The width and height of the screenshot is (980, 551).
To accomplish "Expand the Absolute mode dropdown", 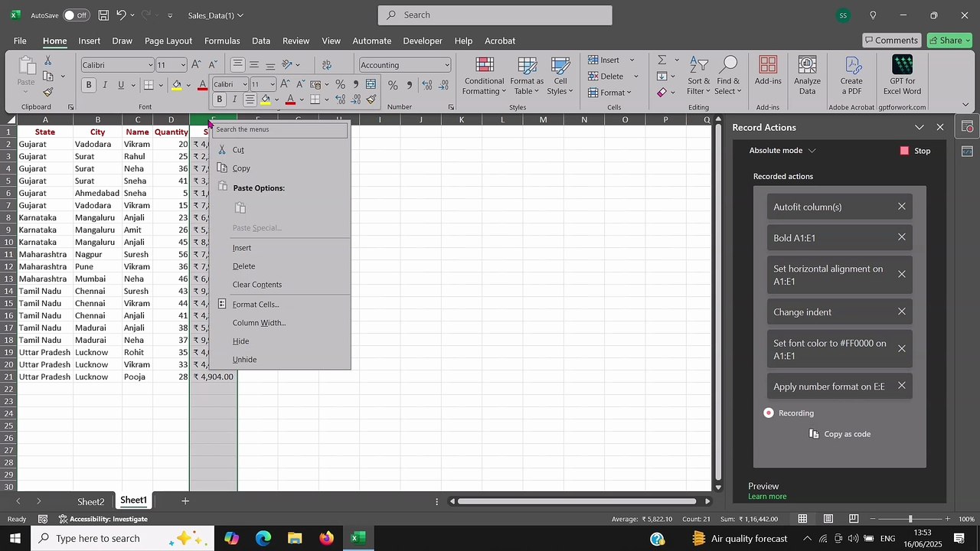I will pos(812,151).
